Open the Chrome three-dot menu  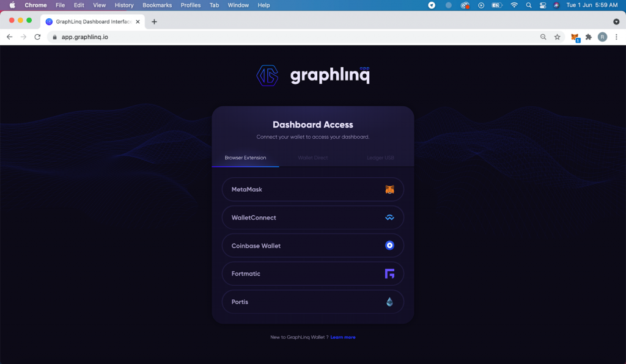616,37
